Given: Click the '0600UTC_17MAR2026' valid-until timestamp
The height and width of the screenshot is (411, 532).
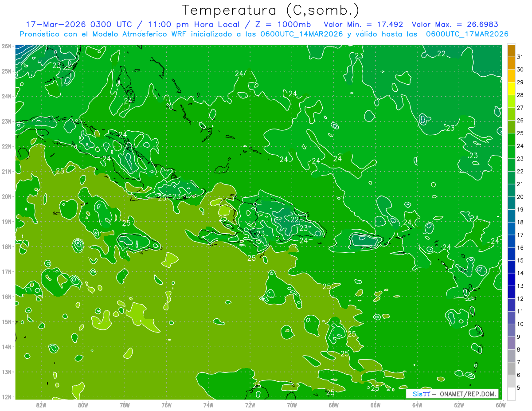Looking at the screenshot, I should pos(467,34).
